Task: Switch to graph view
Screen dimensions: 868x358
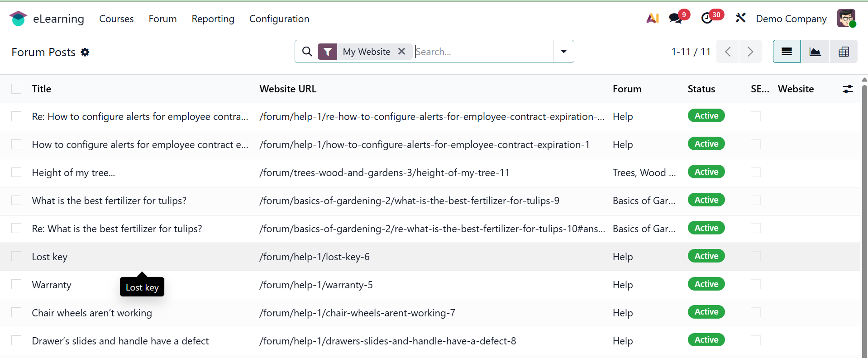Action: coord(815,52)
